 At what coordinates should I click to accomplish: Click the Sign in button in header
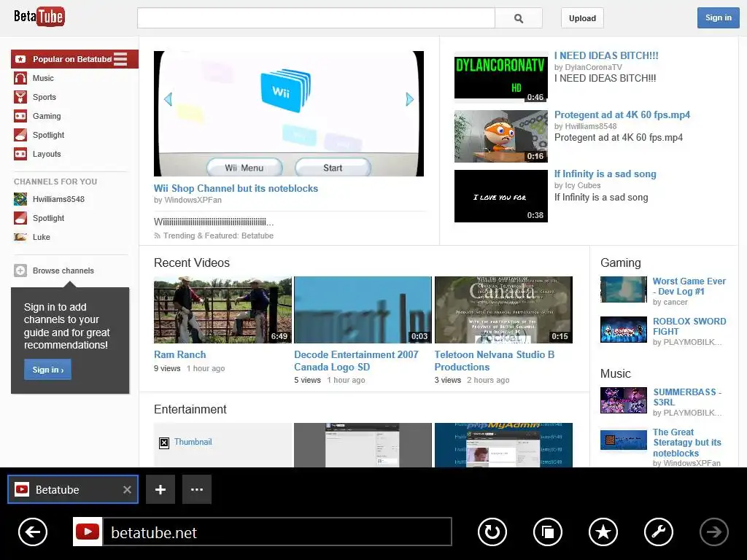click(x=718, y=17)
